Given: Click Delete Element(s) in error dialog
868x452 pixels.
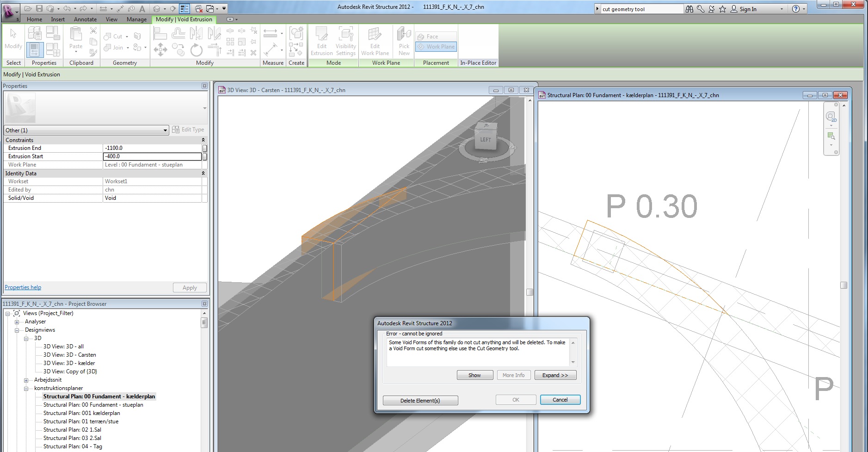Looking at the screenshot, I should coord(420,400).
